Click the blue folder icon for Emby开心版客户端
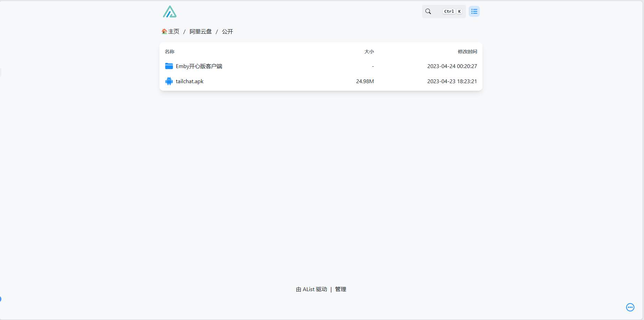The height and width of the screenshot is (320, 644). point(169,66)
